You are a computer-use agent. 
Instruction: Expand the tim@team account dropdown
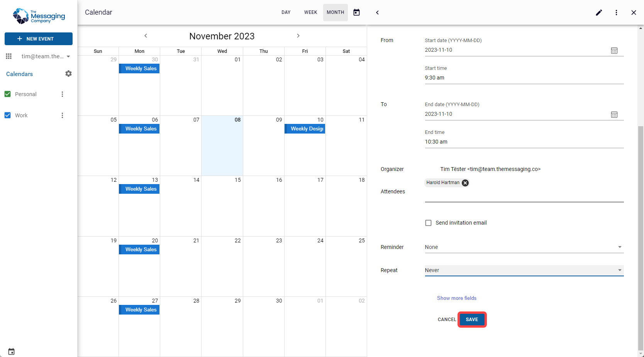tap(69, 56)
